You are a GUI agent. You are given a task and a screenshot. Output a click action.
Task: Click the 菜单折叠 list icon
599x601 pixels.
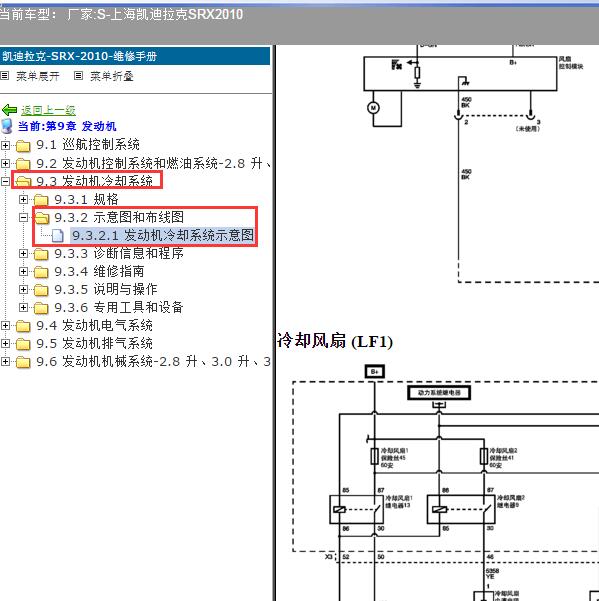click(78, 76)
